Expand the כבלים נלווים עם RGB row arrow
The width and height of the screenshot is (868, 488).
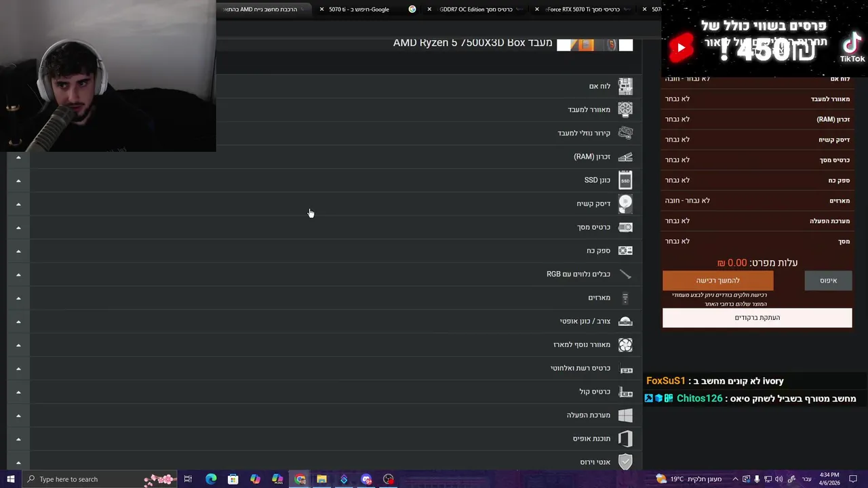click(x=18, y=274)
